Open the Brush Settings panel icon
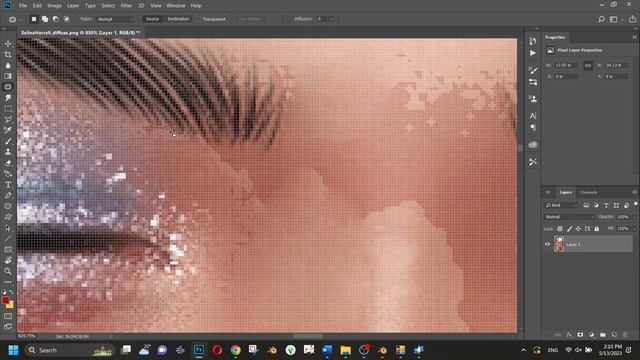The width and height of the screenshot is (640, 360). point(533,70)
